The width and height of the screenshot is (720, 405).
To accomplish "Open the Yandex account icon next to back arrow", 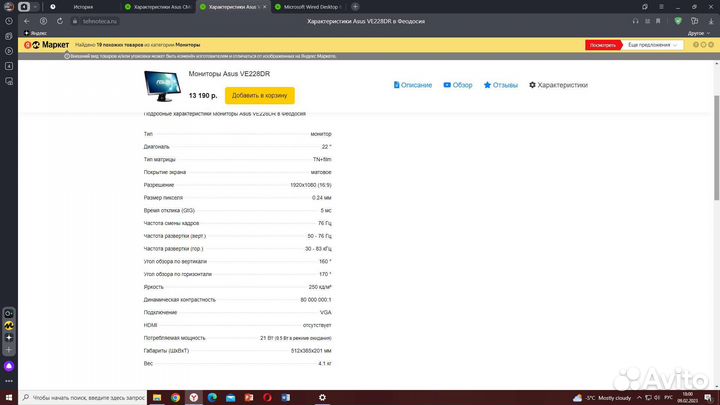I will (x=43, y=21).
